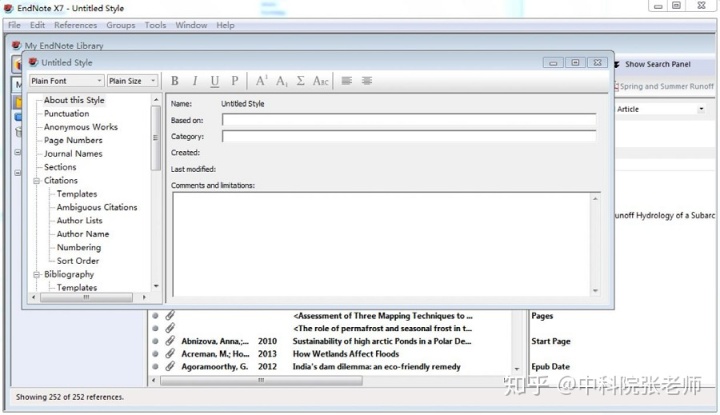
Task: Select Ambiguous Citations tree item
Action: [x=97, y=208]
